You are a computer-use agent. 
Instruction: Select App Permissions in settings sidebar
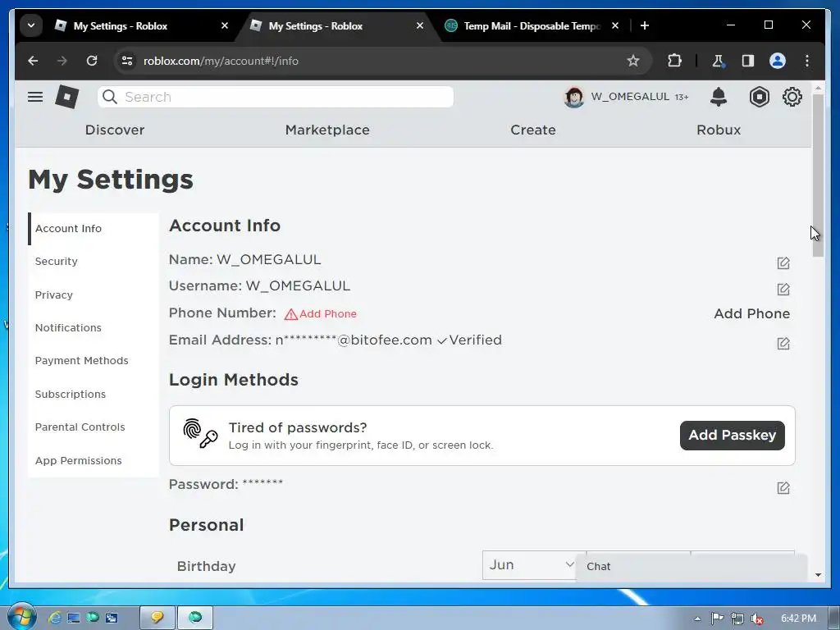[x=94, y=461]
